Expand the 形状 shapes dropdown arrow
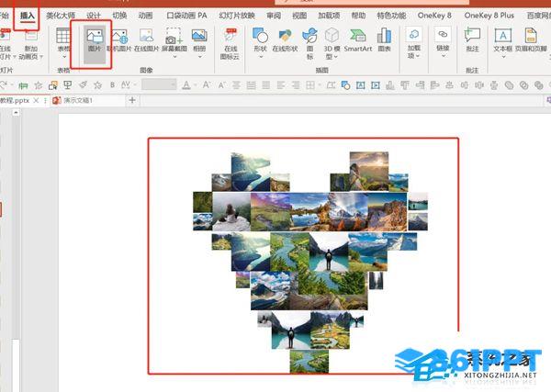Image resolution: width=551 pixels, height=392 pixels. click(261, 57)
